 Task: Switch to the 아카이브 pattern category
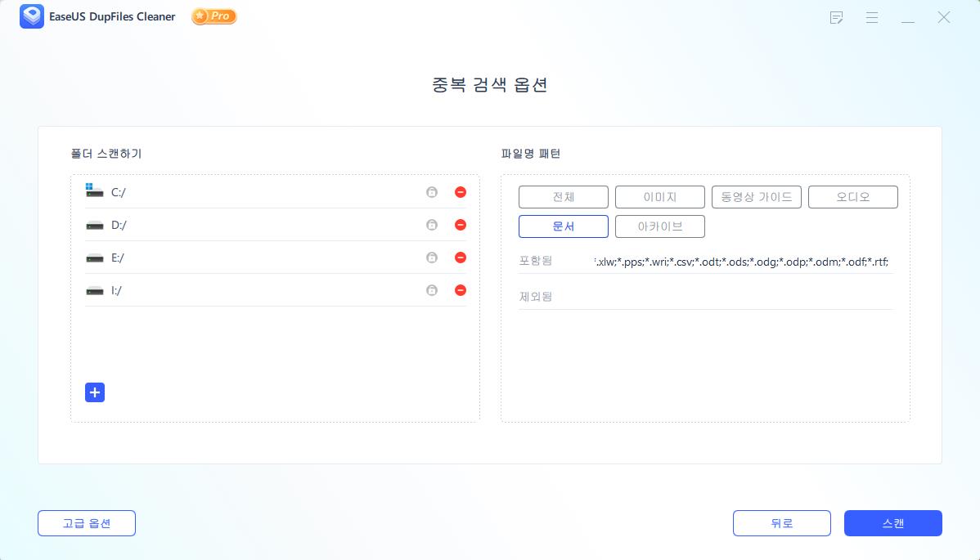660,226
